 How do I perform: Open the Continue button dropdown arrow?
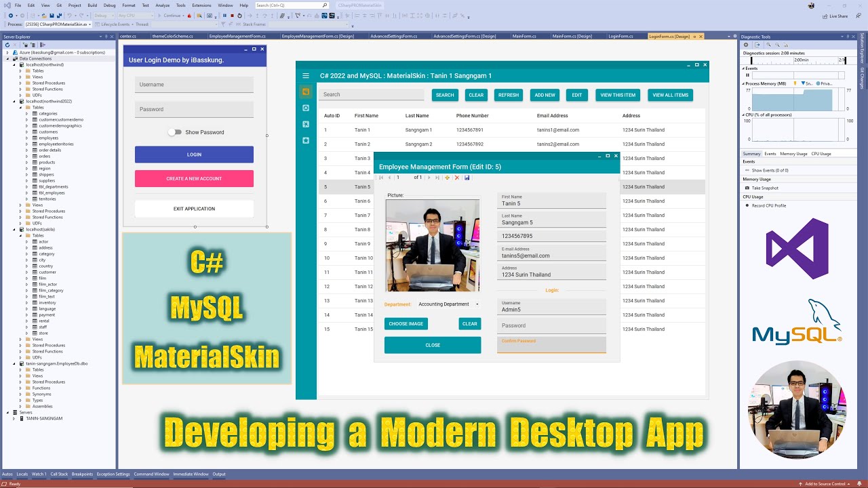(185, 15)
